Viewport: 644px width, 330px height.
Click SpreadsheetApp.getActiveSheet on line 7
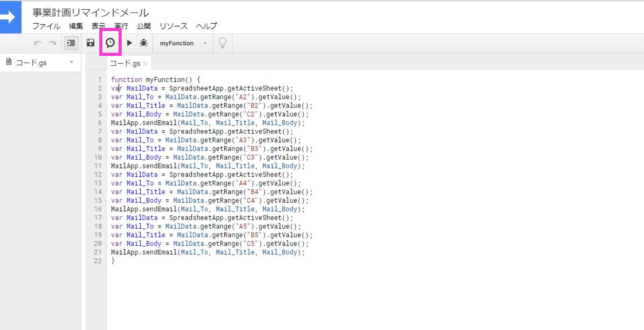click(x=225, y=131)
